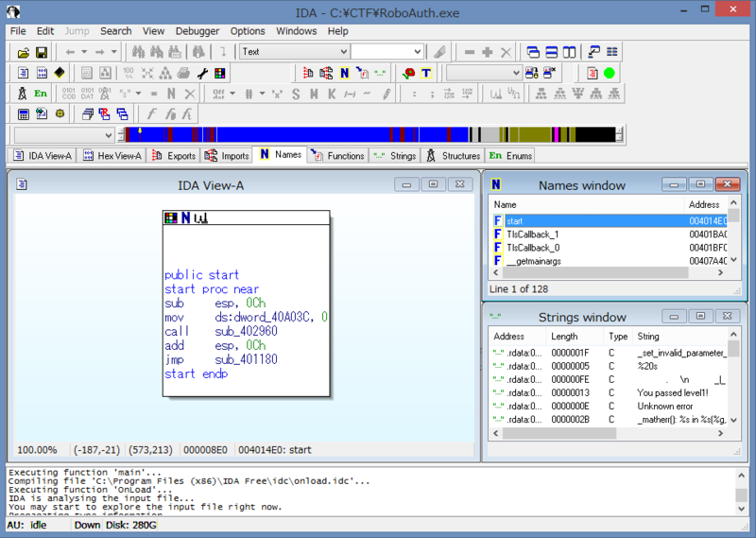
Task: Click the wrench options icon
Action: click(x=202, y=74)
